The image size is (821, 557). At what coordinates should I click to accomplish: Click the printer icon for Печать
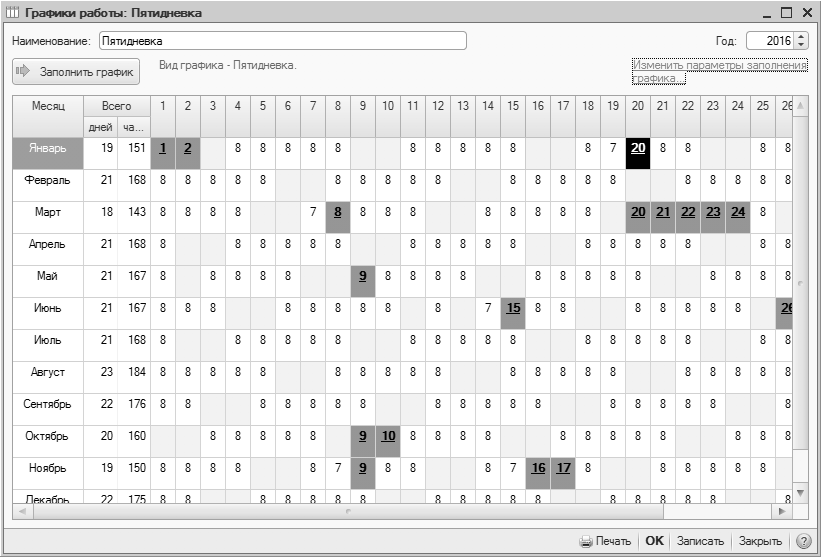click(586, 541)
